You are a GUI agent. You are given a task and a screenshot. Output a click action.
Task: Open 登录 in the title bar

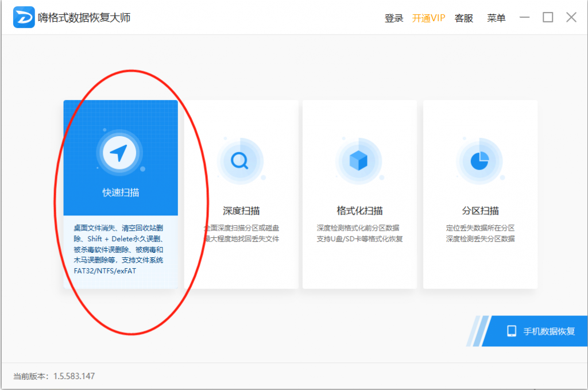point(394,18)
